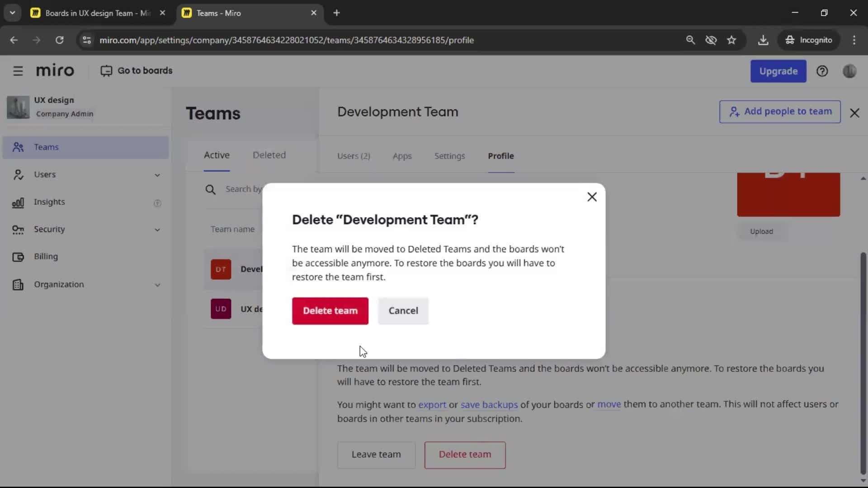868x488 pixels.
Task: Click the Users sidebar icon
Action: click(18, 174)
